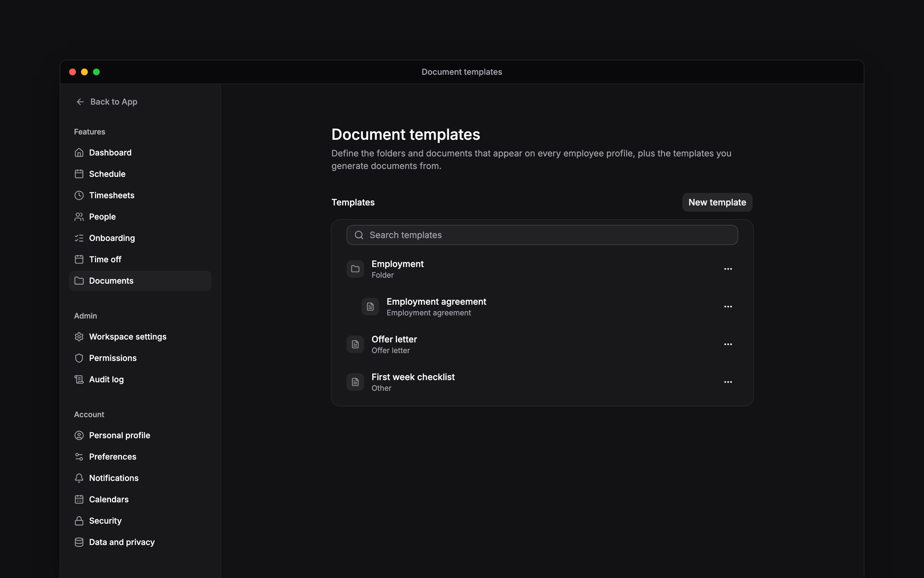Select Notifications in the Account section

click(140, 478)
